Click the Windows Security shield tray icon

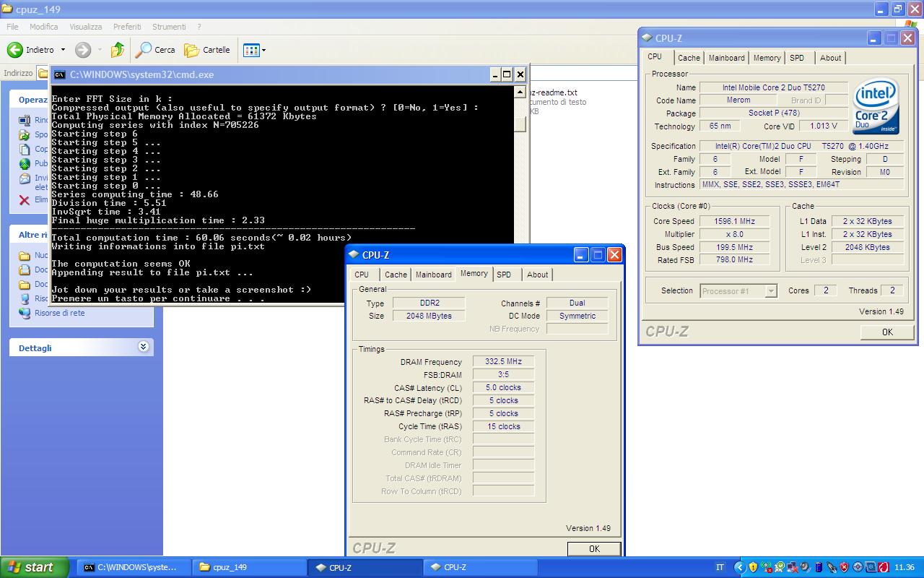753,567
